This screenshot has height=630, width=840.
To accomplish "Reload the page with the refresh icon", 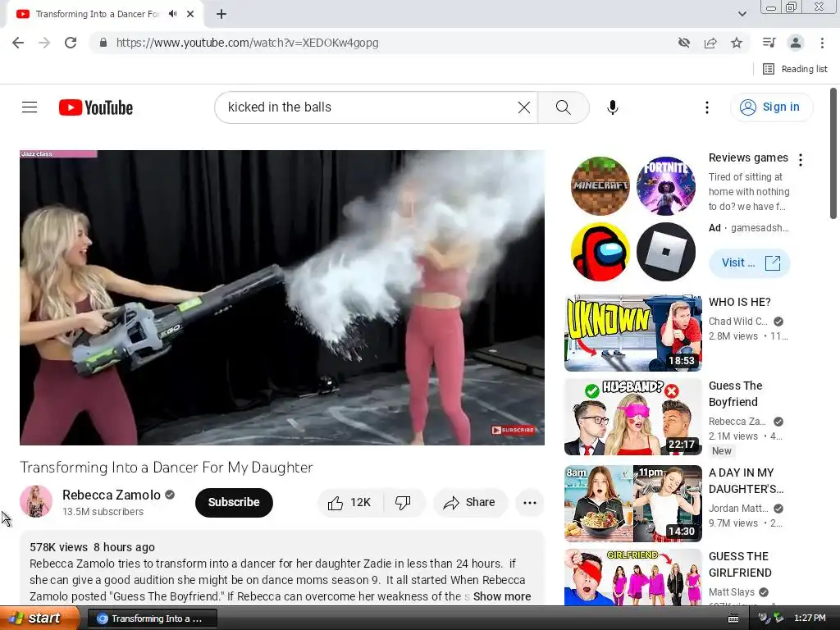I will coord(71,43).
